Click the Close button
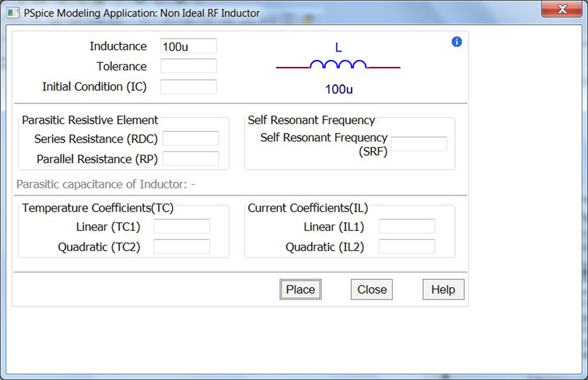 pos(371,289)
